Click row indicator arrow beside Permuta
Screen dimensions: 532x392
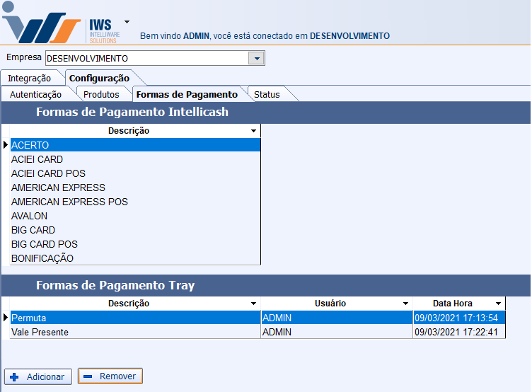[6, 318]
